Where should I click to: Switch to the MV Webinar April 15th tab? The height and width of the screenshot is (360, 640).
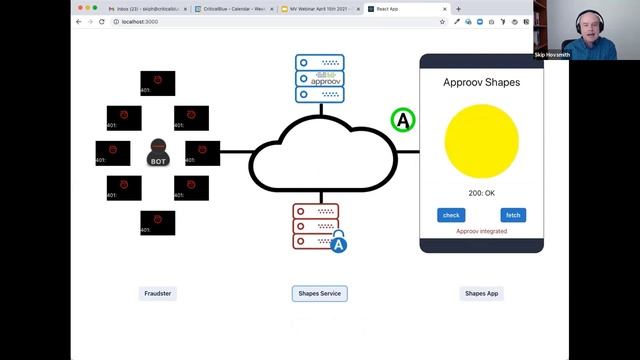click(x=320, y=9)
